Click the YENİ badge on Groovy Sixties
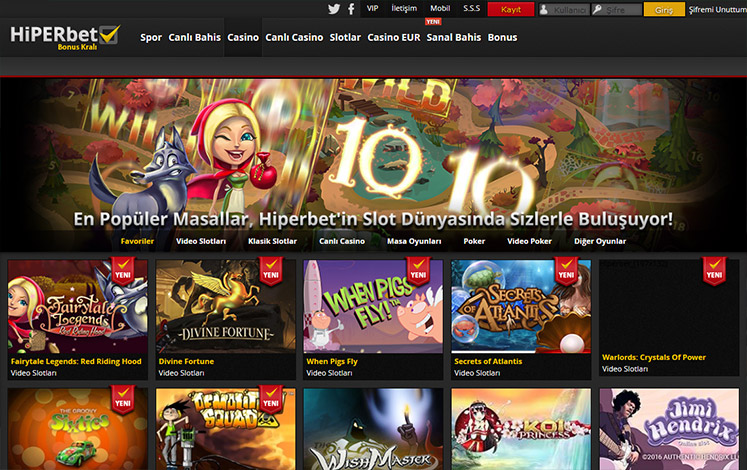The width and height of the screenshot is (747, 470). (123, 400)
